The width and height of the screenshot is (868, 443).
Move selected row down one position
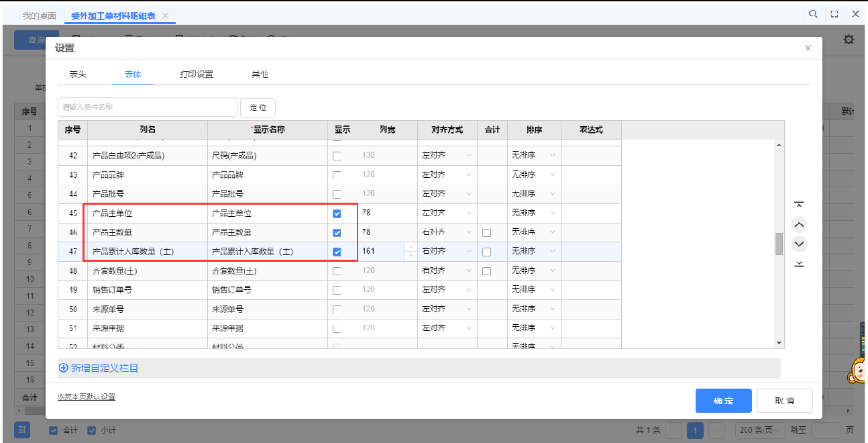(799, 244)
